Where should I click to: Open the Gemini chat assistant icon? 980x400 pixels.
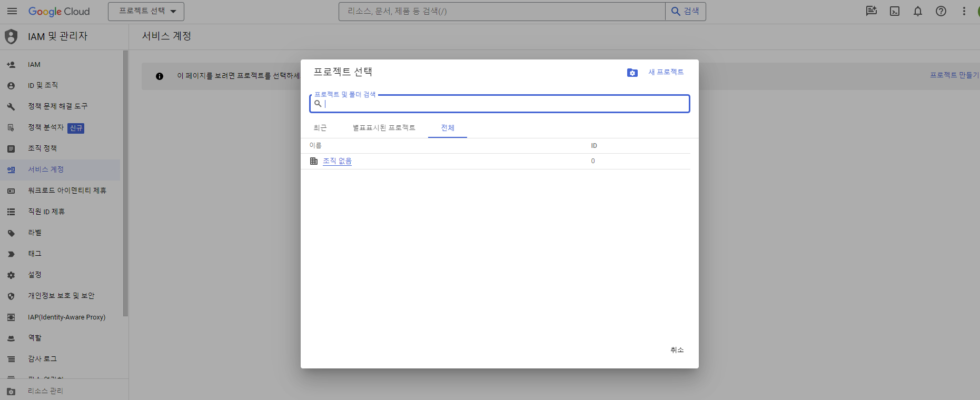click(x=872, y=11)
